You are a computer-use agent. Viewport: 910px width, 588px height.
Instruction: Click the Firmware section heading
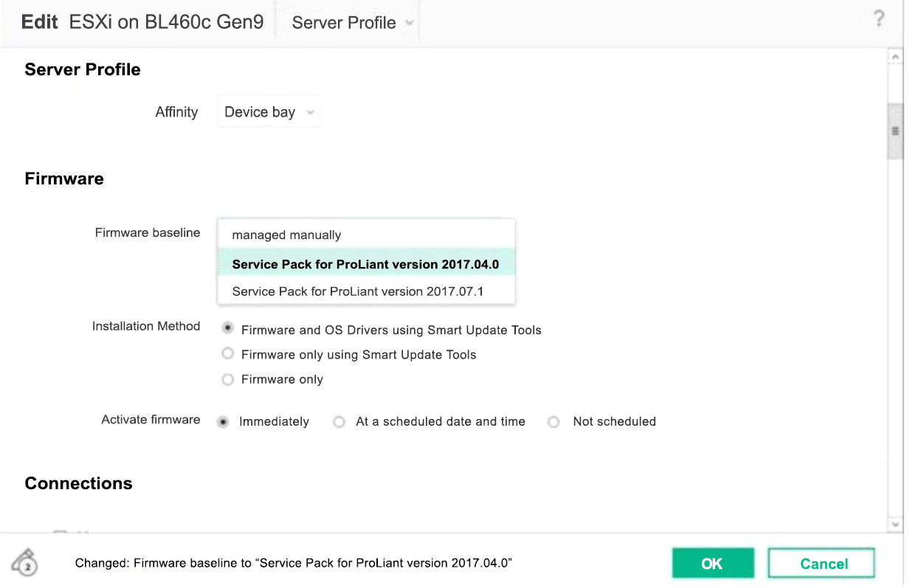click(64, 179)
